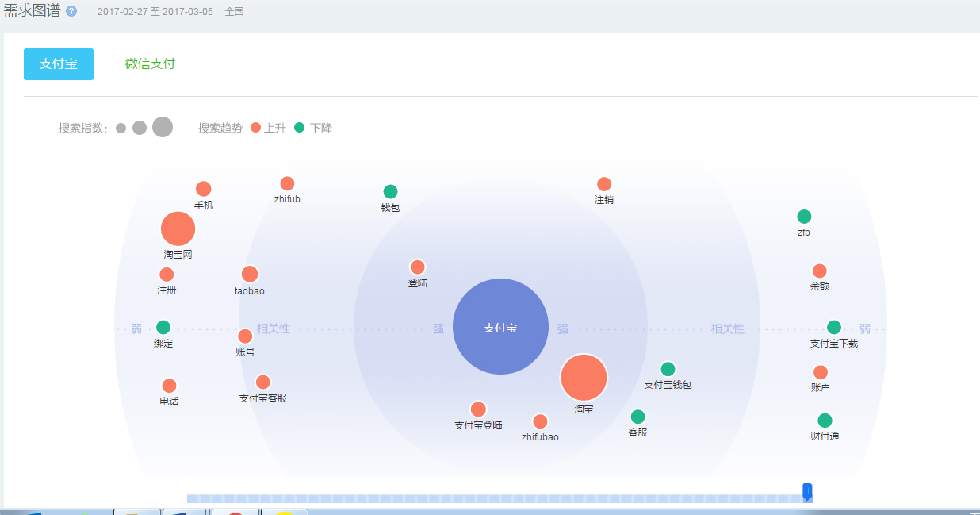Click the 支付宝客服 bubble
Image resolution: width=980 pixels, height=515 pixels.
263,382
